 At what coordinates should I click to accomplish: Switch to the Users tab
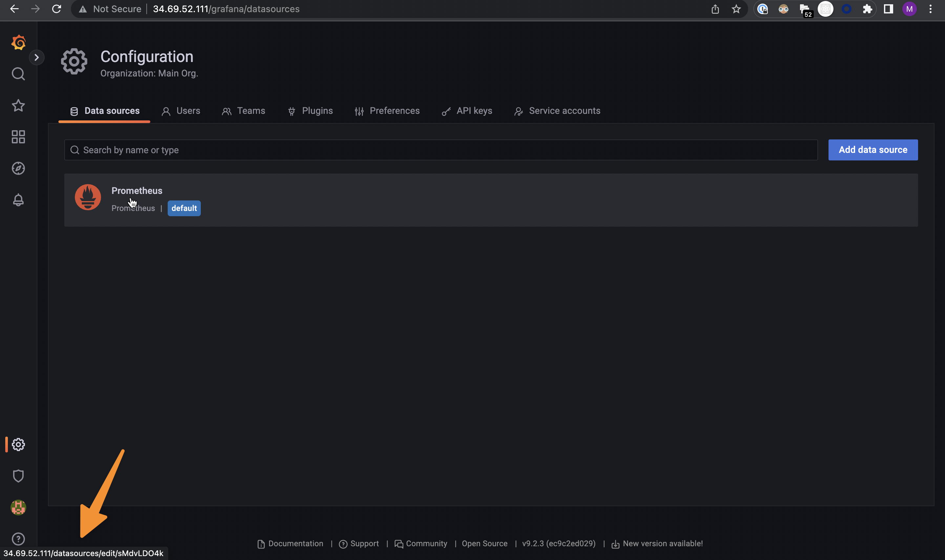click(188, 111)
